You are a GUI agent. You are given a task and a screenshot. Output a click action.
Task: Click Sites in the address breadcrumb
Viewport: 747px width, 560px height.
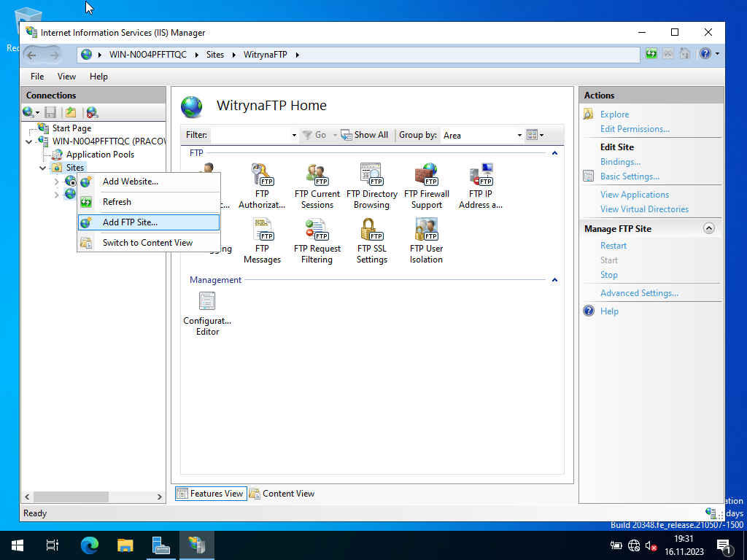[x=215, y=55]
